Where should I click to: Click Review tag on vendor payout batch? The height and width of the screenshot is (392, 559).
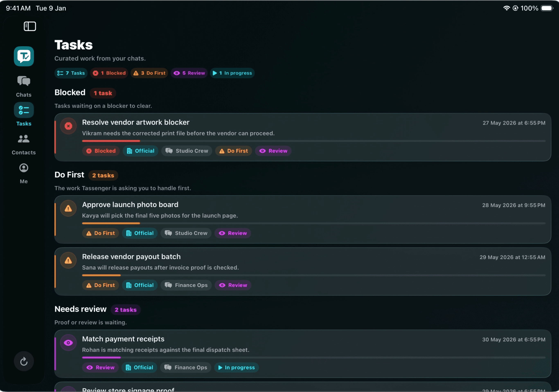coord(233,285)
